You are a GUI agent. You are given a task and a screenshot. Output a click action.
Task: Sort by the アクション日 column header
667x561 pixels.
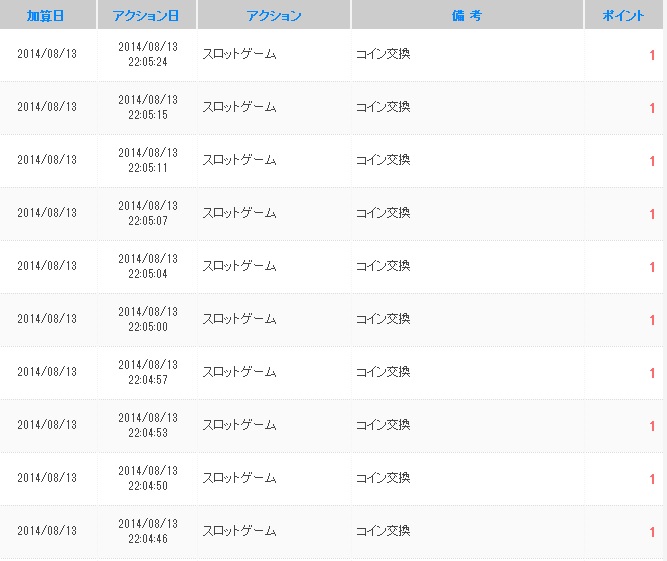click(x=147, y=16)
